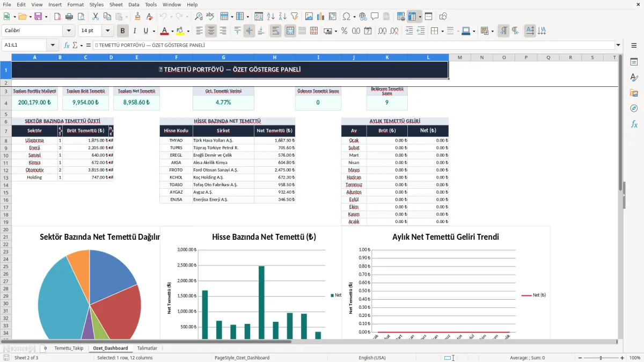Image resolution: width=644 pixels, height=362 pixels.
Task: Open background color palette dropdown arrow
Action: click(188, 31)
